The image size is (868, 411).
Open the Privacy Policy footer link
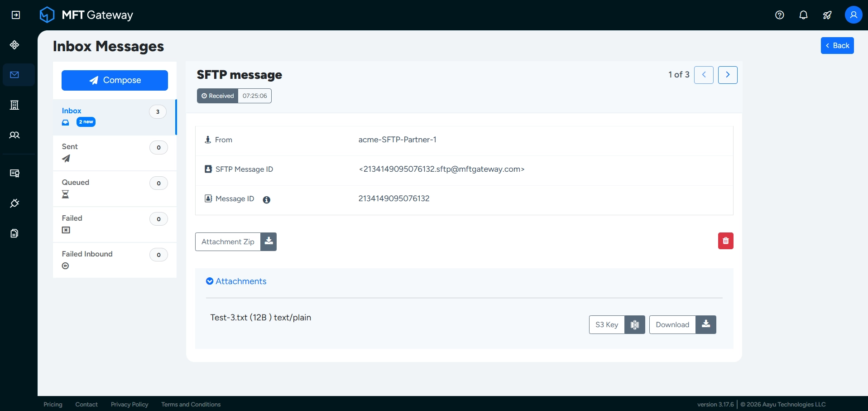tap(129, 404)
